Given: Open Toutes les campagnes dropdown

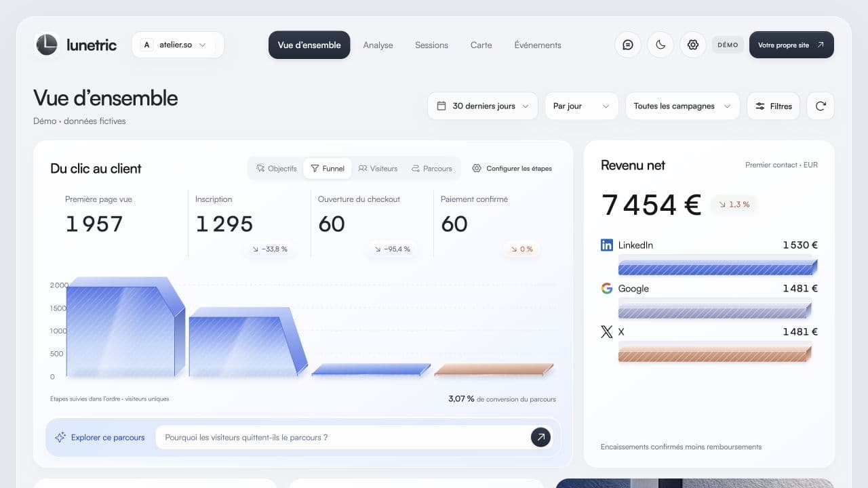Looking at the screenshot, I should point(682,106).
